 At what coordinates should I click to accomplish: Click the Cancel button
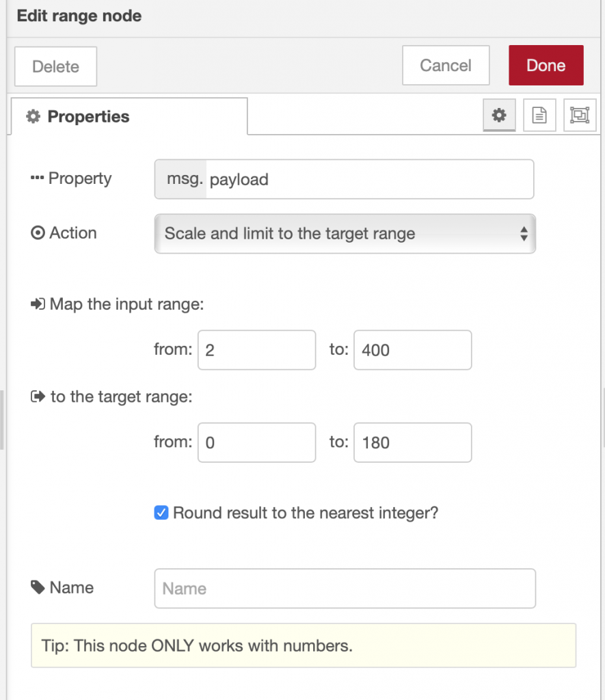pos(446,65)
